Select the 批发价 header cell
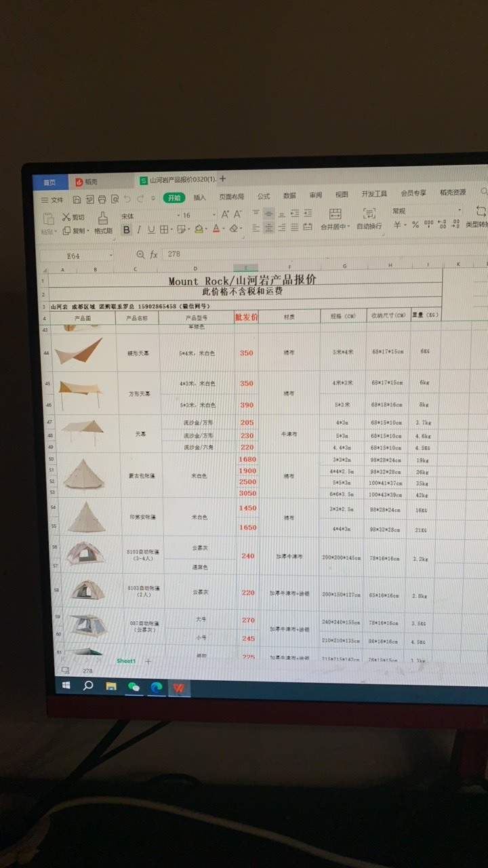This screenshot has height=868, width=488. 246,317
